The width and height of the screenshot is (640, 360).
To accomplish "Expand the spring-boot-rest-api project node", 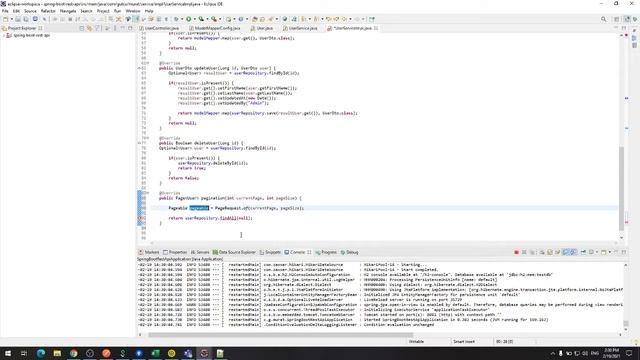I will [x=4, y=36].
